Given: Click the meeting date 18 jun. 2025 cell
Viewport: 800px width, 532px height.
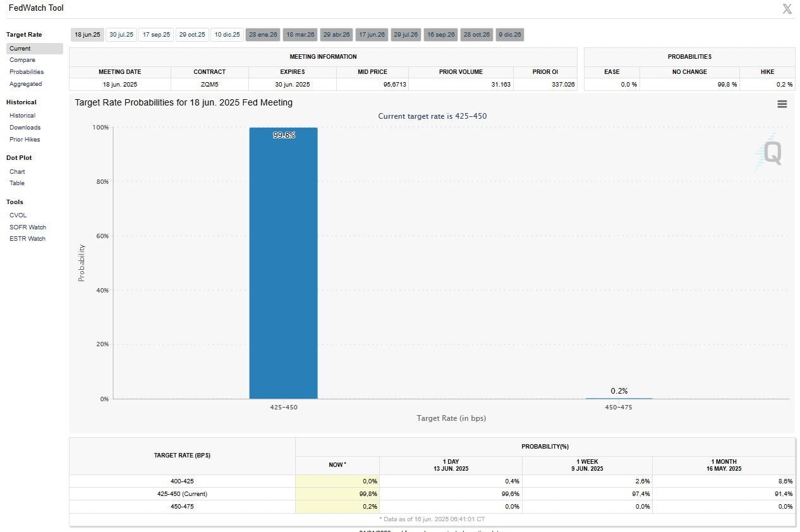Looking at the screenshot, I should coord(119,84).
